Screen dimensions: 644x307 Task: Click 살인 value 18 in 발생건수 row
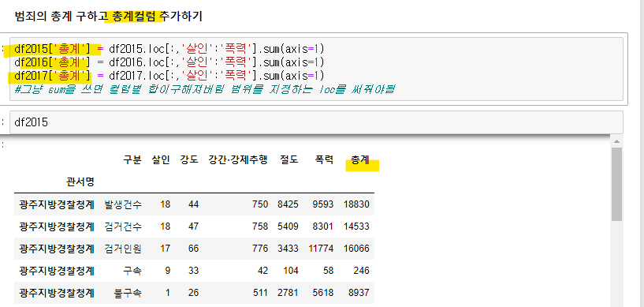click(165, 204)
